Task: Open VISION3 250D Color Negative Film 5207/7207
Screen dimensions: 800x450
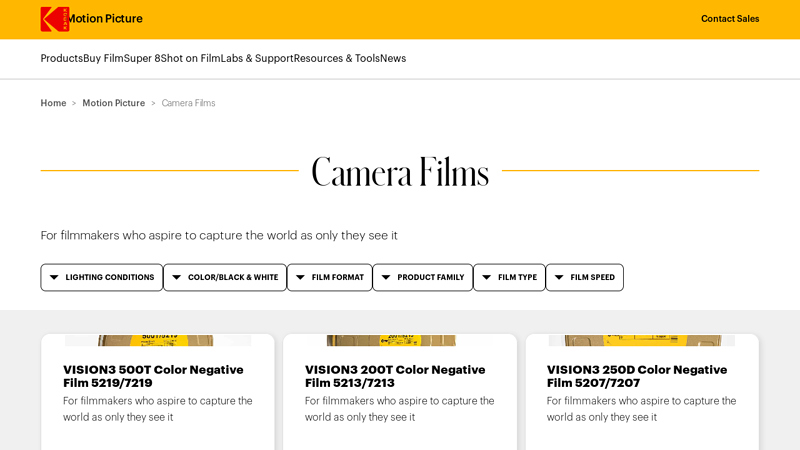Action: [x=637, y=377]
